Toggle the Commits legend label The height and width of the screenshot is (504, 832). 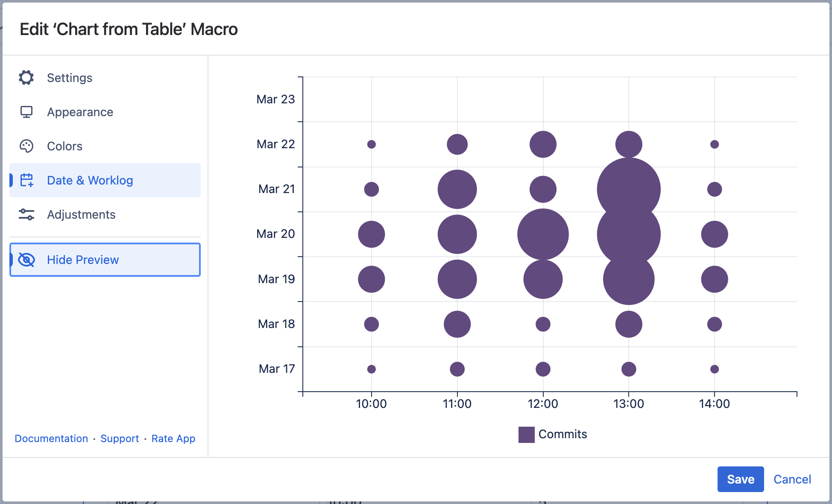(562, 434)
